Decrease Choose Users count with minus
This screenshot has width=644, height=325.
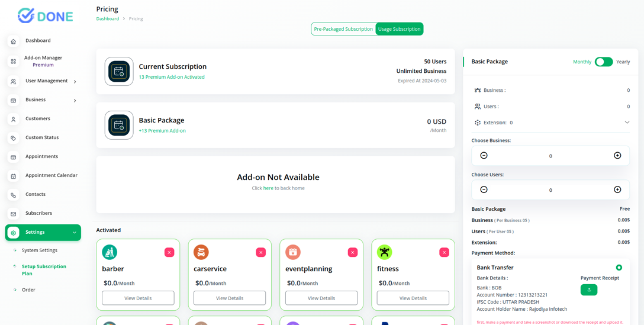coord(484,189)
